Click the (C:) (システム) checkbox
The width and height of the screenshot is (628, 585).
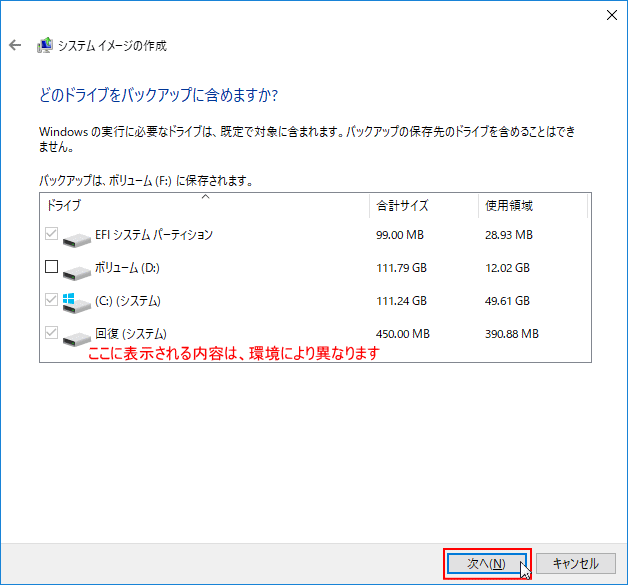coord(51,300)
